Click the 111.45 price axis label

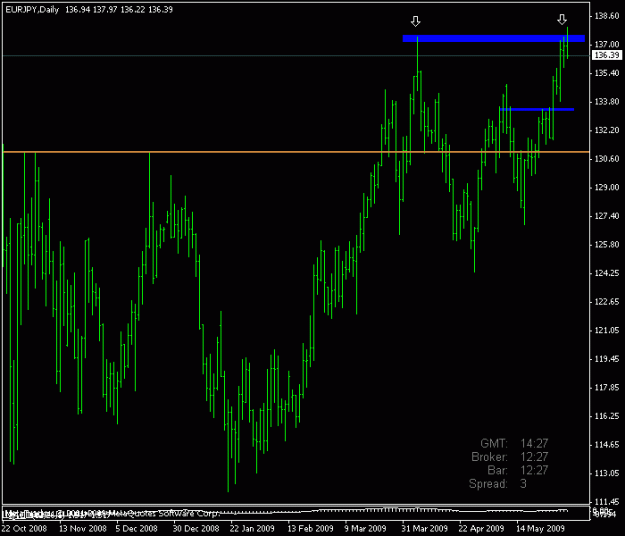click(x=607, y=501)
